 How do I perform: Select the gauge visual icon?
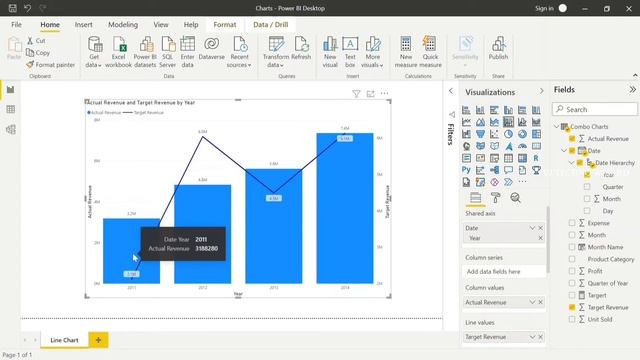[x=522, y=146]
